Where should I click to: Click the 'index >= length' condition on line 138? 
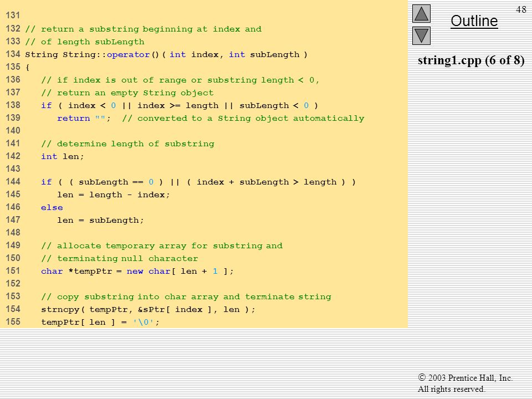pos(178,105)
